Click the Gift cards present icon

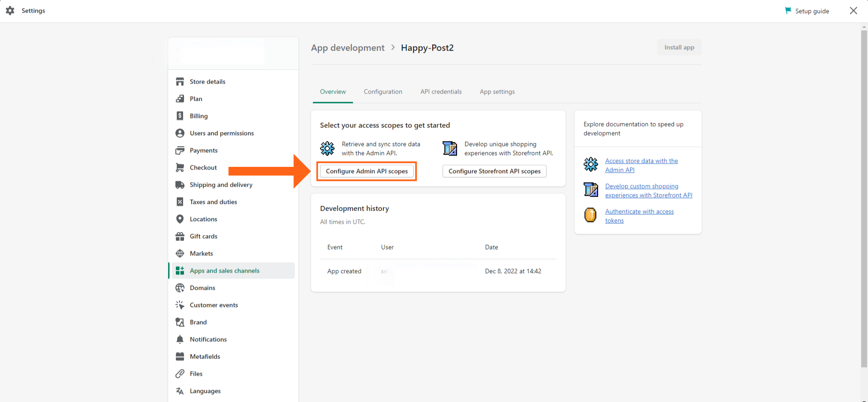180,236
